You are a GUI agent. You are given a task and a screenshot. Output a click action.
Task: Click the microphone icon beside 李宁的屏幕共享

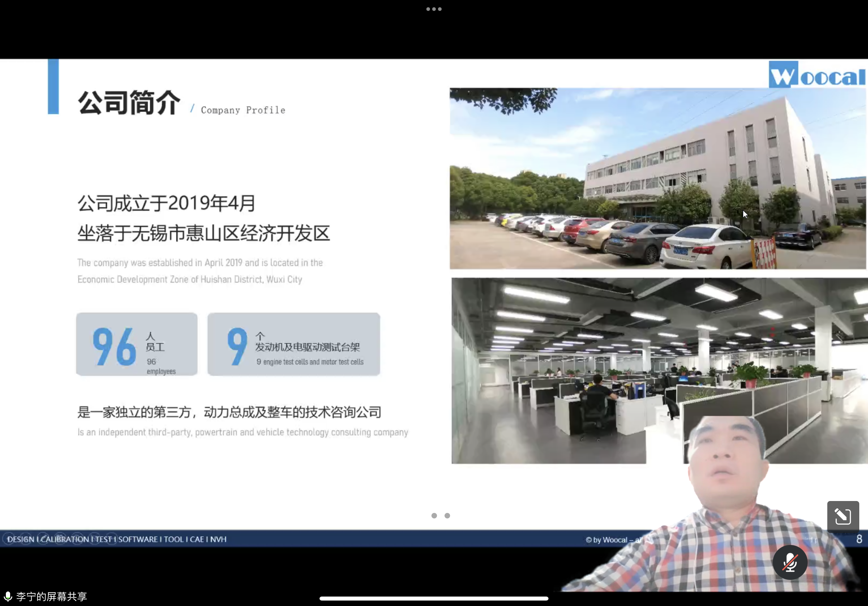coord(8,596)
